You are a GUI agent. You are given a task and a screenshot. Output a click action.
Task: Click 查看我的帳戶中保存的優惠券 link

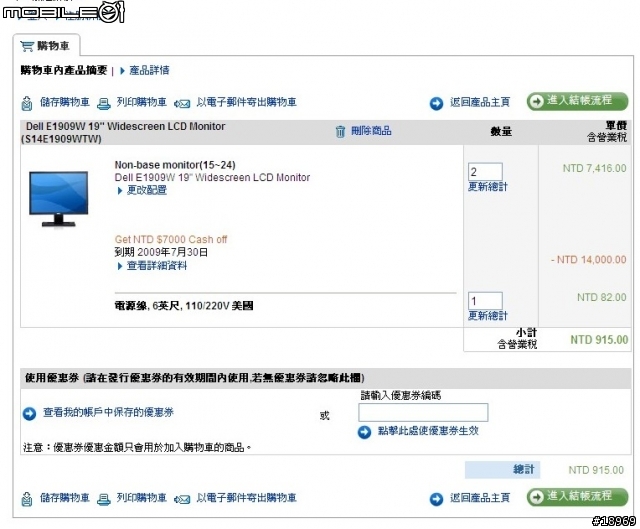108,412
